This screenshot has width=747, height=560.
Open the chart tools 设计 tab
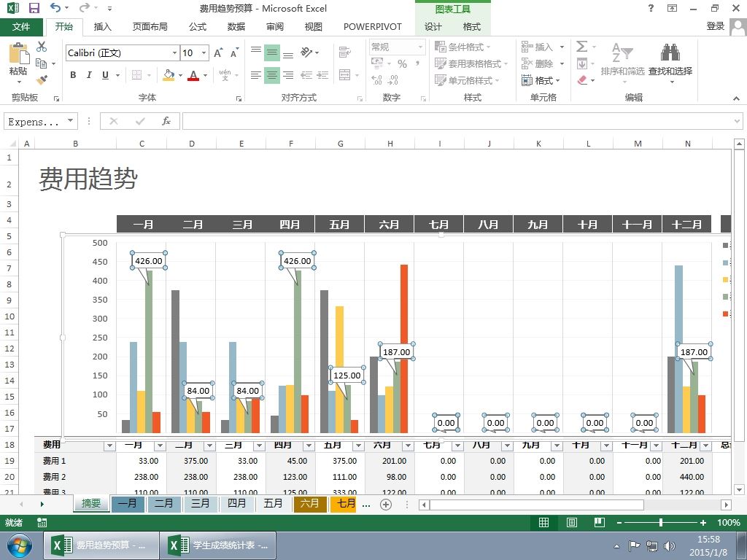pyautogui.click(x=433, y=27)
